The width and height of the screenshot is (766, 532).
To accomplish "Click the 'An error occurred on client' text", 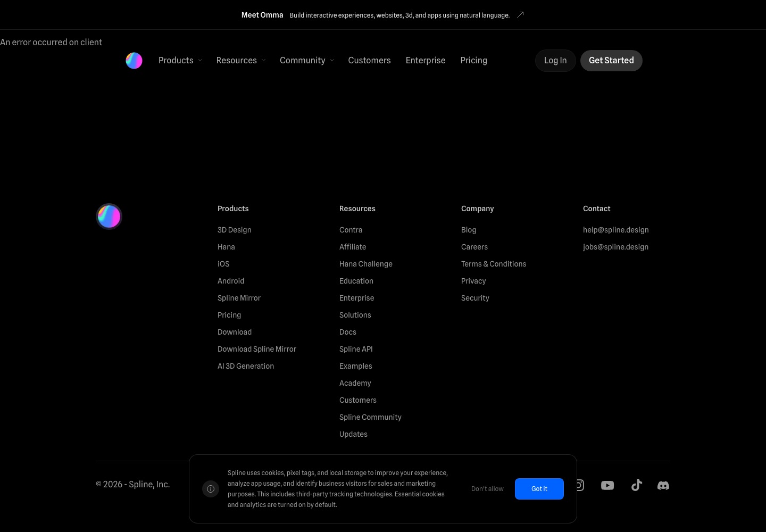I will pos(51,42).
